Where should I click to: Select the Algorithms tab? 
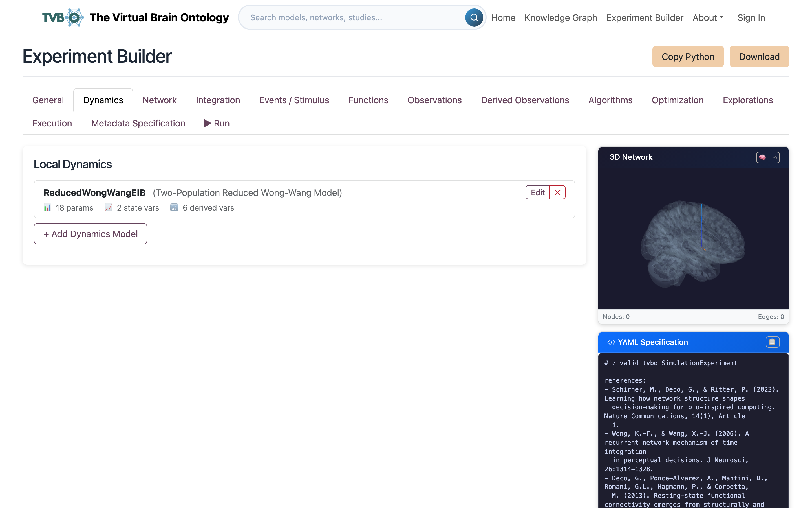coord(610,100)
